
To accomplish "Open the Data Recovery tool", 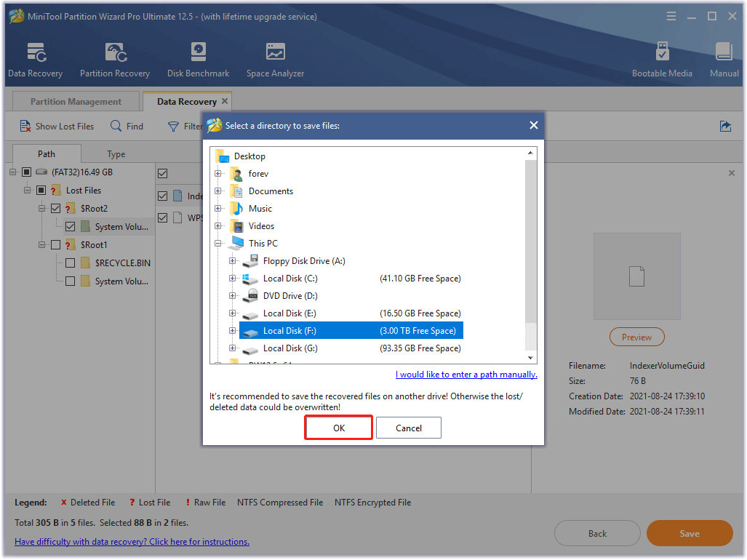I will 35,60.
